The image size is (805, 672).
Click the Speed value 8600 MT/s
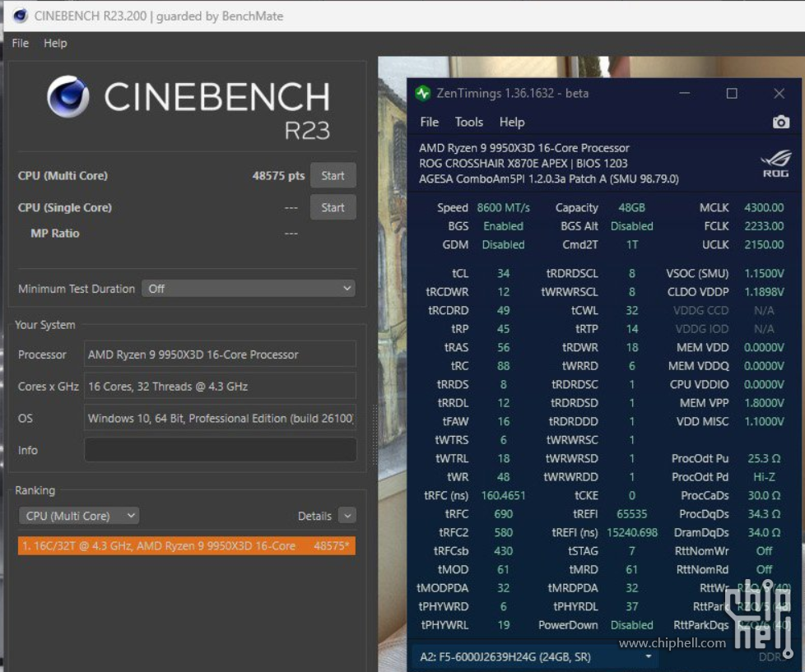tap(503, 208)
